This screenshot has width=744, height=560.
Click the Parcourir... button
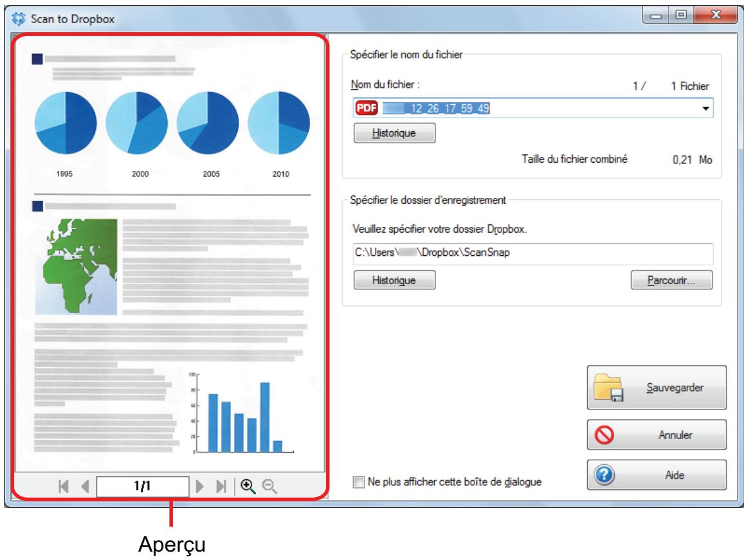pyautogui.click(x=671, y=280)
